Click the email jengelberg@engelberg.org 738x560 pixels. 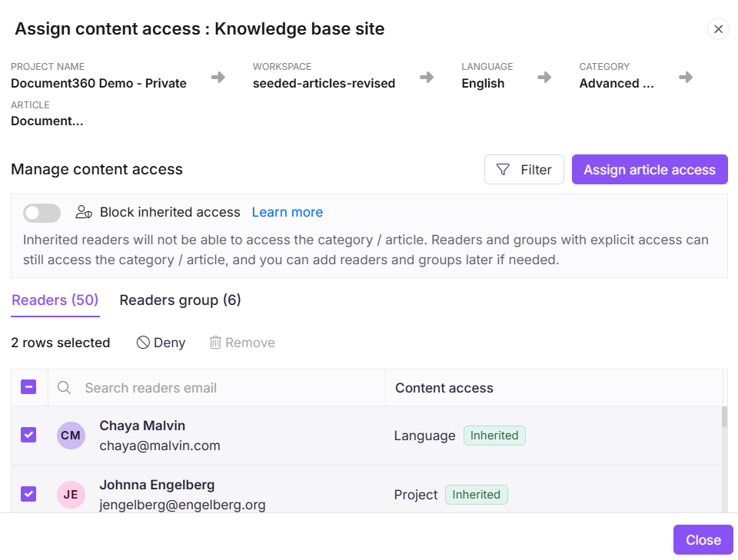183,505
